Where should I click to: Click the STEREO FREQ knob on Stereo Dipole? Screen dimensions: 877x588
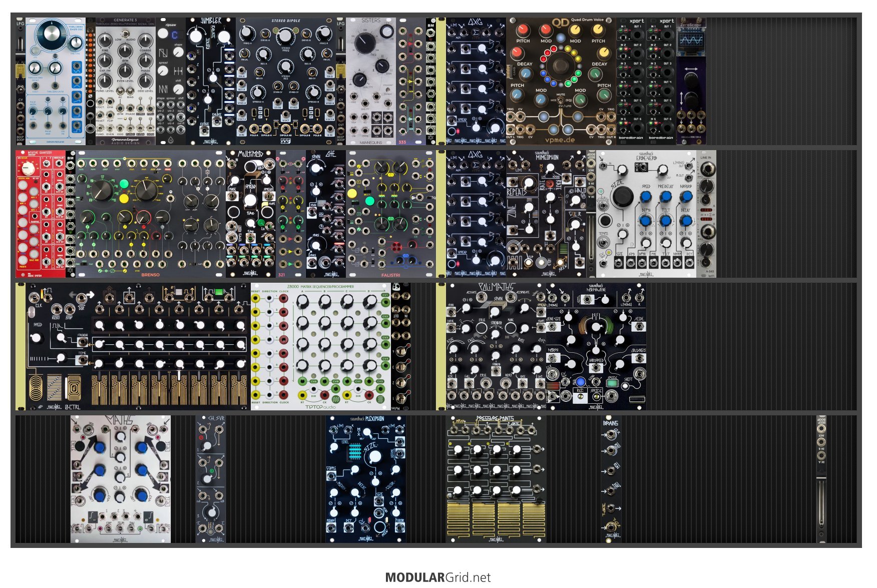coord(285,36)
